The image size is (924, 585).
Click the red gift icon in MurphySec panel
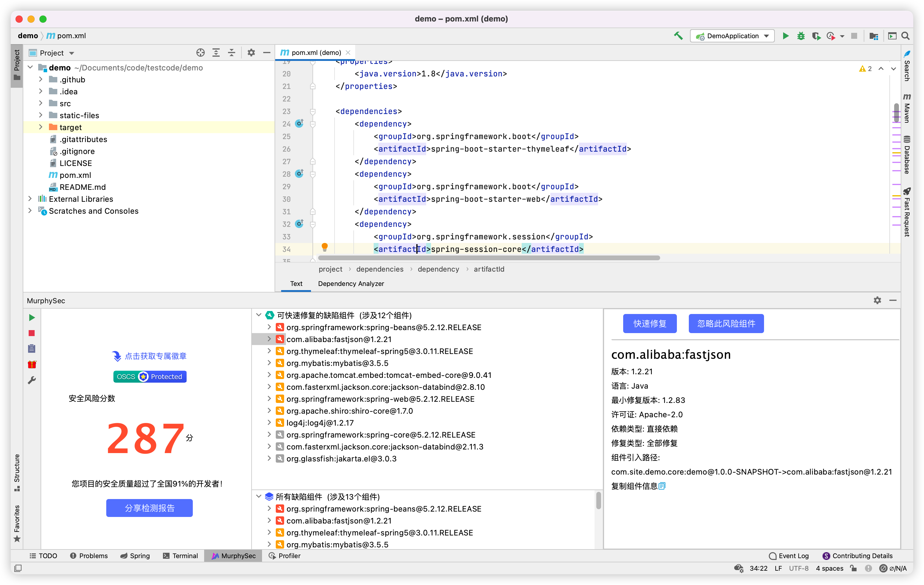point(32,364)
